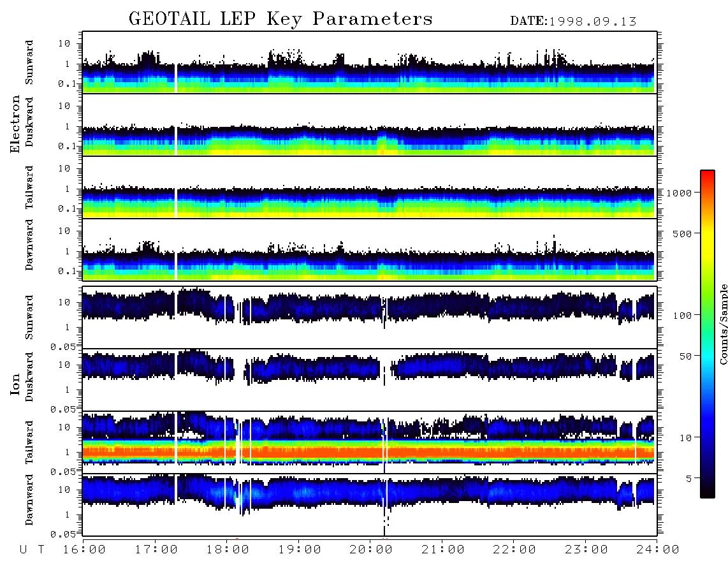
Task: Click the Electron Sunward spectrogram panel
Action: pyautogui.click(x=370, y=62)
